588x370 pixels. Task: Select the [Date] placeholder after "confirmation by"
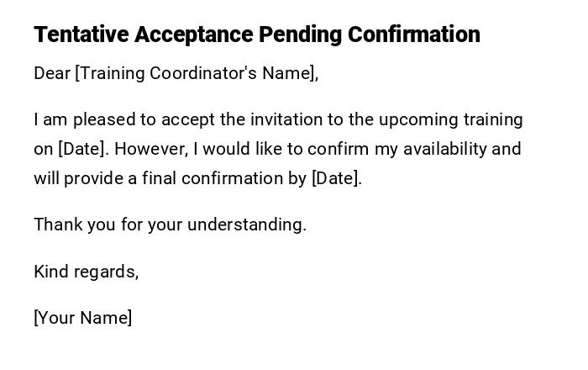click(x=336, y=178)
